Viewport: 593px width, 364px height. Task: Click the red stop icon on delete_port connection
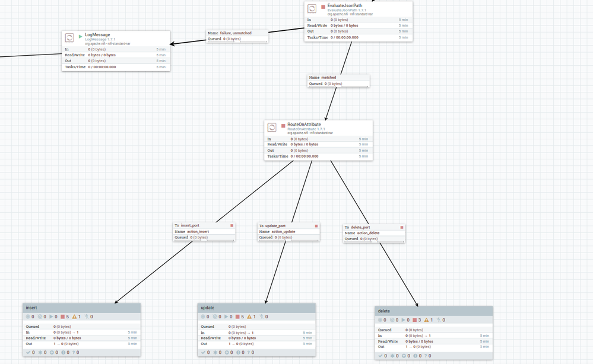402,227
